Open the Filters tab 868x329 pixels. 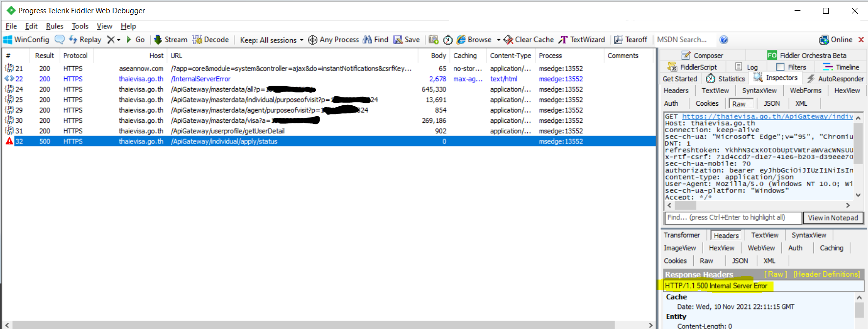pos(792,68)
